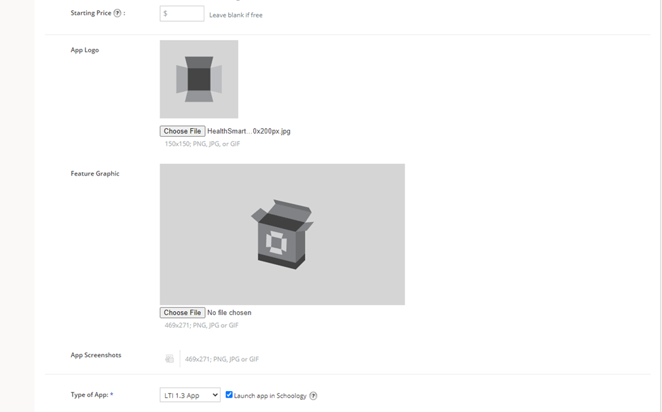Viewport: 662px width, 412px height.
Task: Click the App Logo open-box placeholder image
Action: (x=199, y=79)
